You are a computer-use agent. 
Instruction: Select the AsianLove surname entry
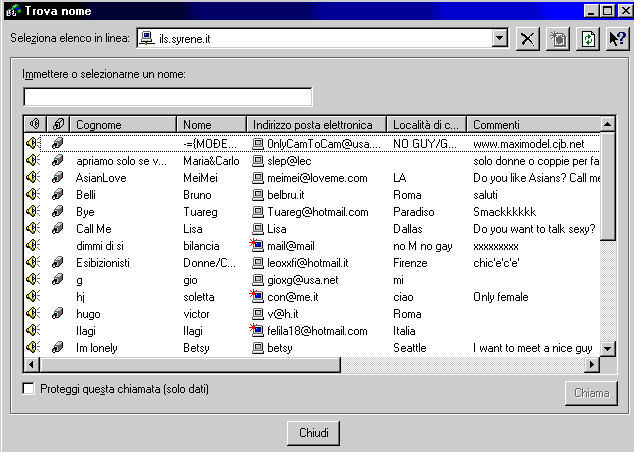(101, 178)
